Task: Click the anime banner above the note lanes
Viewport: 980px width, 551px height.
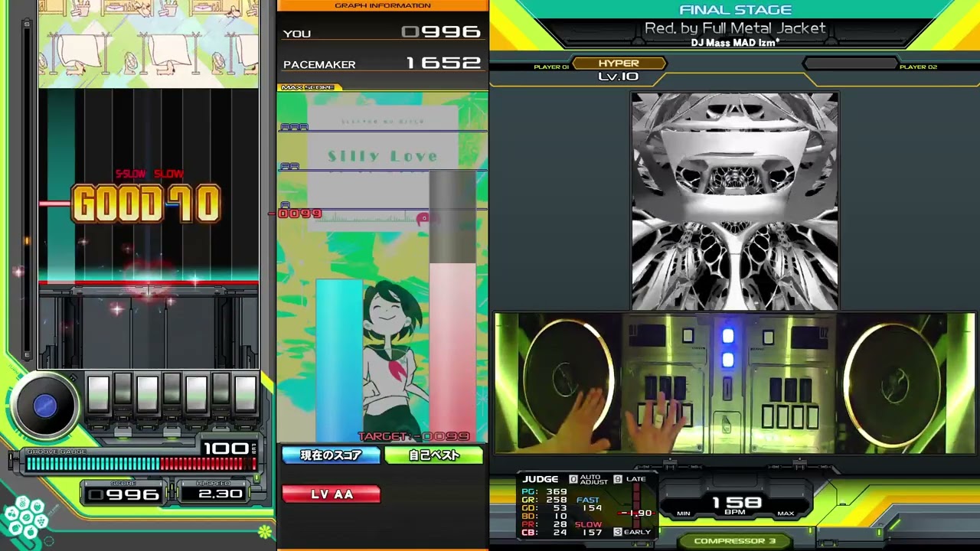Action: click(149, 44)
